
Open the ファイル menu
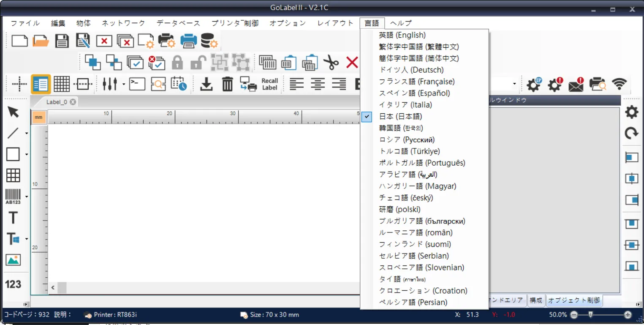click(25, 23)
